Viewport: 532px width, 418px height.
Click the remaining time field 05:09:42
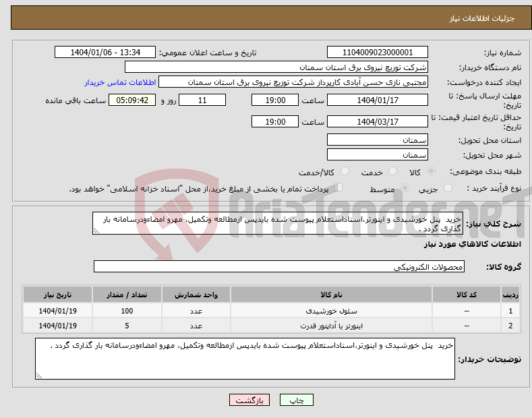(x=132, y=100)
